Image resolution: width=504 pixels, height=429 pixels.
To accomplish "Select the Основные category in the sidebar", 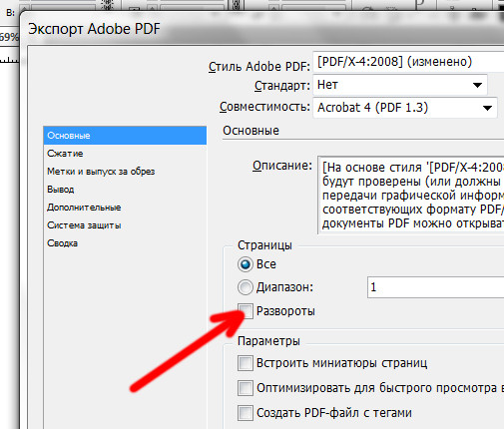I will [x=125, y=136].
